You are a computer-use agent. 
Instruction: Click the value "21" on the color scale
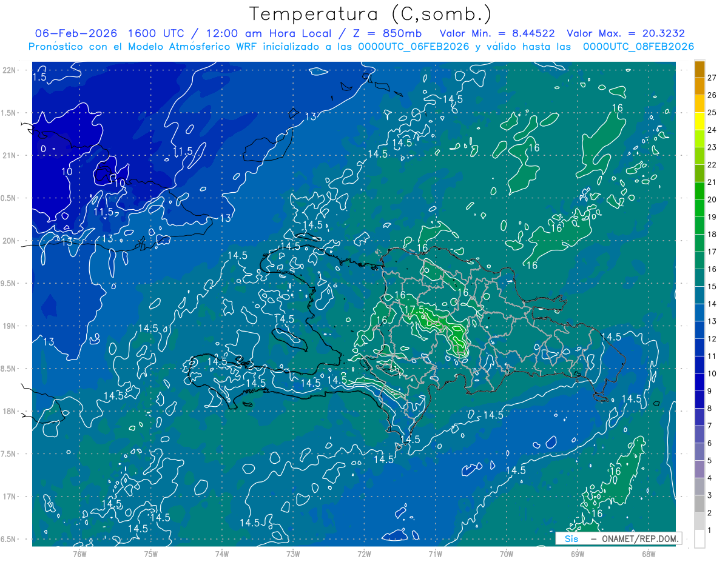coord(712,182)
